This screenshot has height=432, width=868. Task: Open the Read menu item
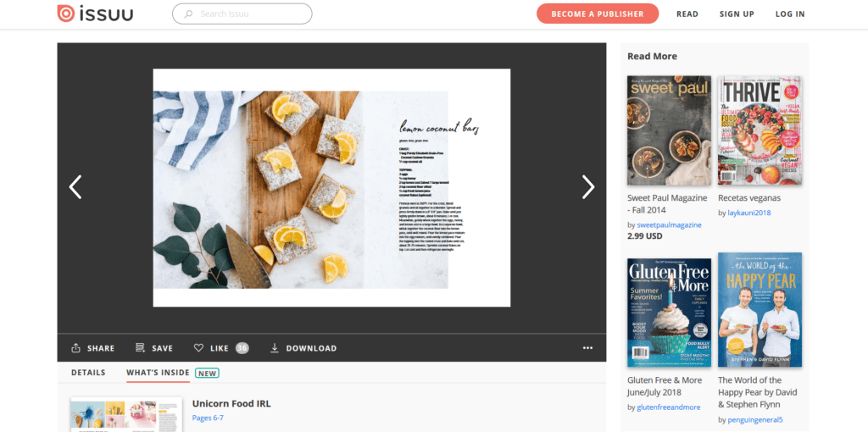click(687, 14)
